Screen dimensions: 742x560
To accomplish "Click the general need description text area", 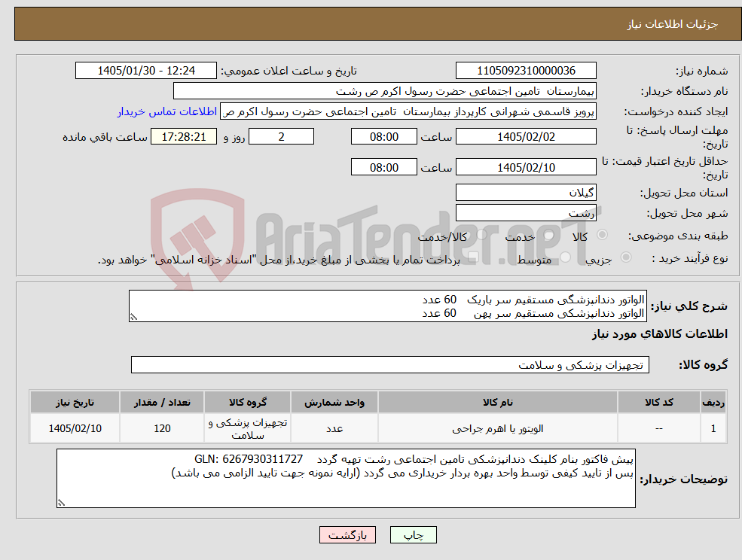I will (387, 306).
